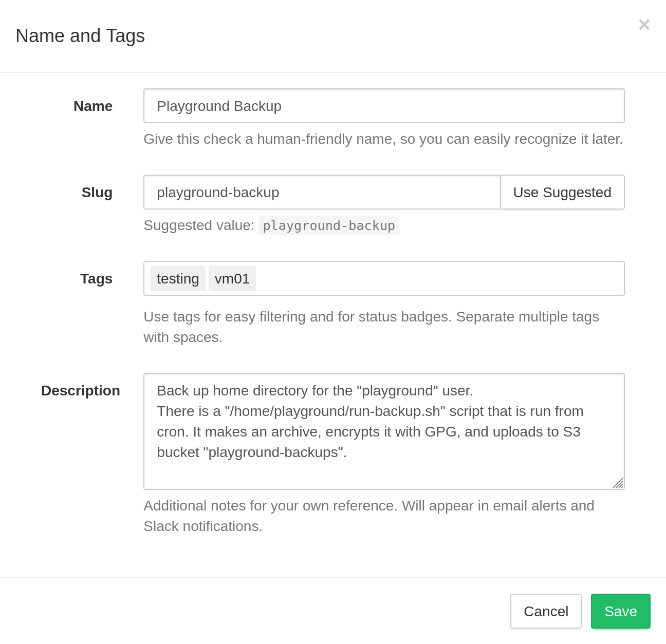Click the Description field label
The width and height of the screenshot is (666, 644).
80,390
